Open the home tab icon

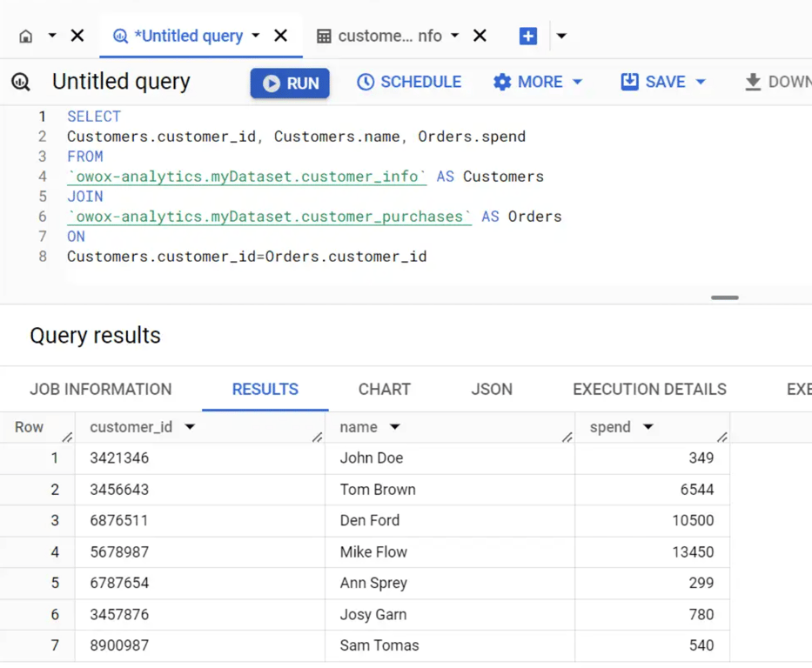coord(25,37)
